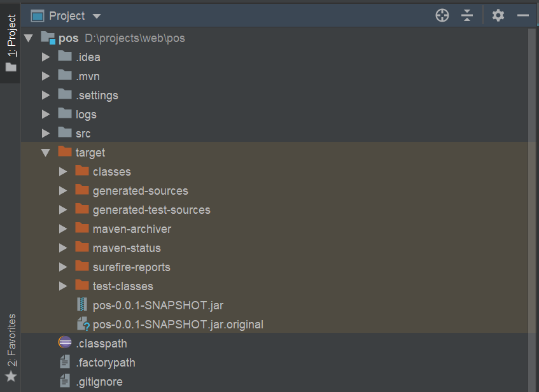This screenshot has width=539, height=392.
Task: Expand the classes folder under target
Action: 62,171
